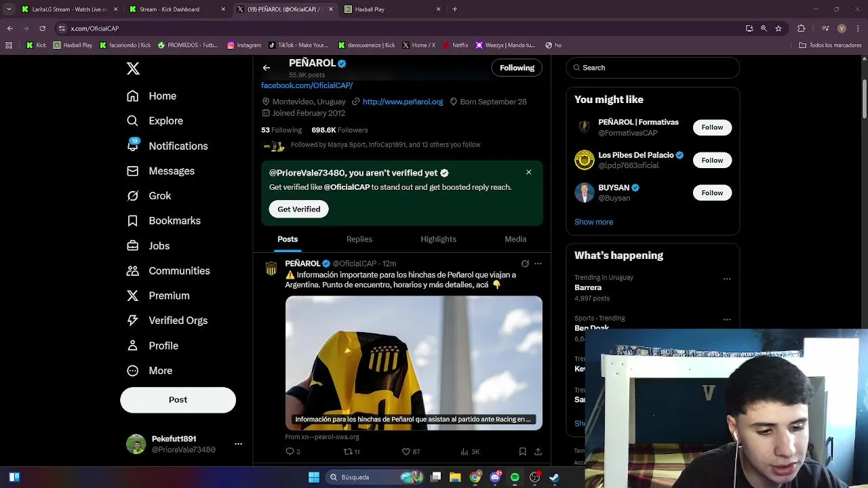Reply to the Peñarol post
The height and width of the screenshot is (488, 868).
click(292, 451)
